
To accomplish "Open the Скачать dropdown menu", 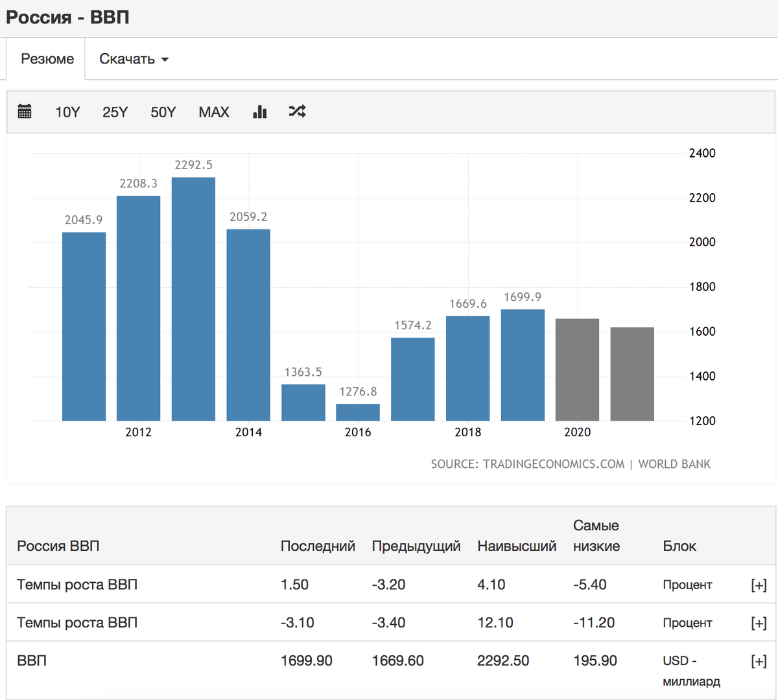I will pos(134,59).
